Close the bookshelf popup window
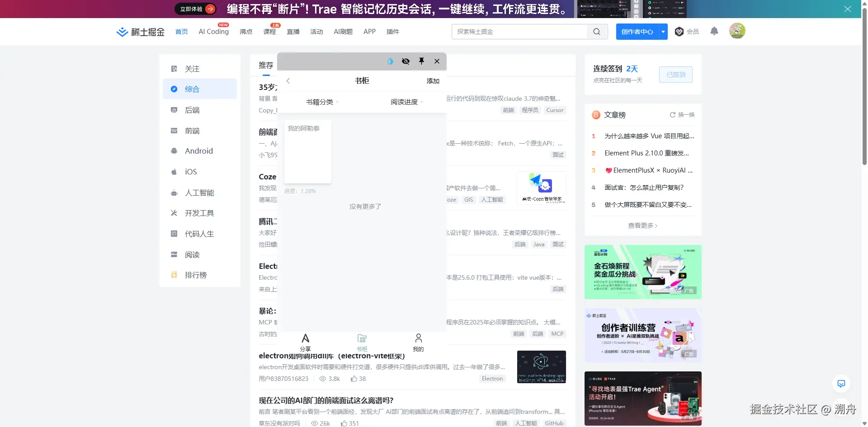The height and width of the screenshot is (427, 868). click(x=437, y=61)
